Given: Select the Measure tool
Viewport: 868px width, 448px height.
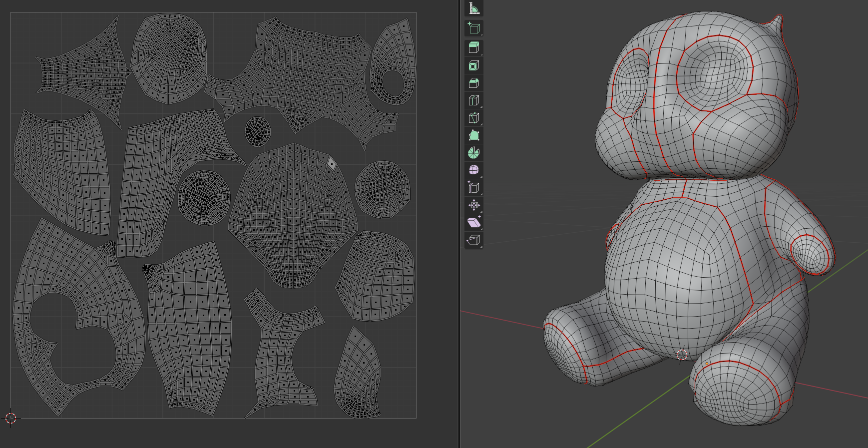Looking at the screenshot, I should coord(473,8).
